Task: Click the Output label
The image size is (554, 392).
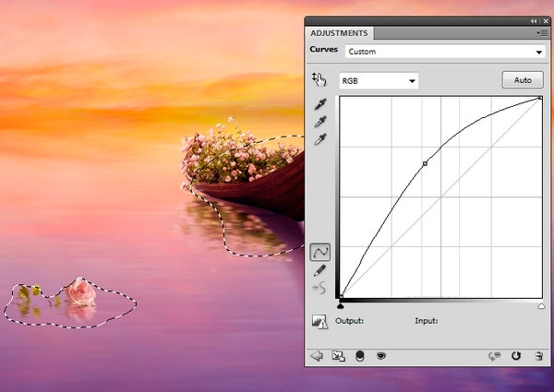Action: tap(349, 321)
